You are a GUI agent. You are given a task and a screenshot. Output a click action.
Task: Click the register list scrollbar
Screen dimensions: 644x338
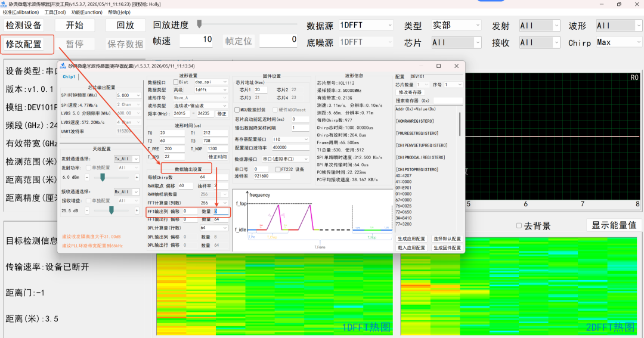point(460,123)
